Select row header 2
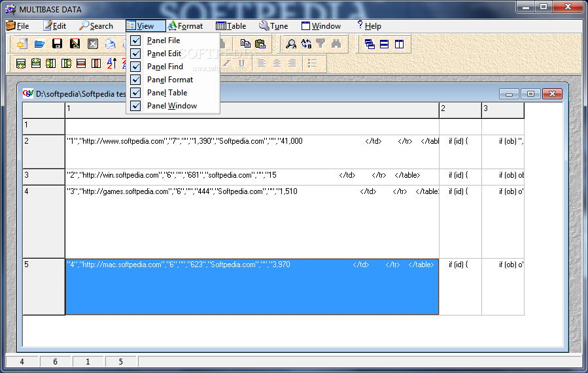 (44, 152)
